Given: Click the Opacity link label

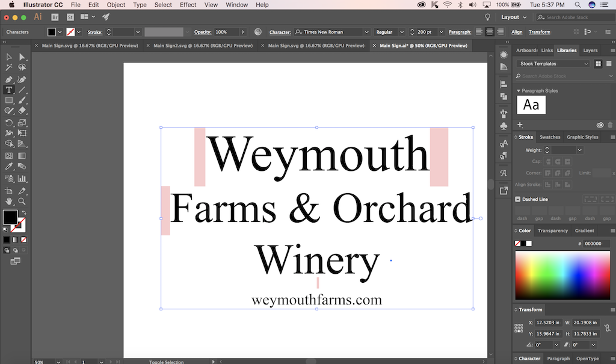Looking at the screenshot, I should (202, 32).
